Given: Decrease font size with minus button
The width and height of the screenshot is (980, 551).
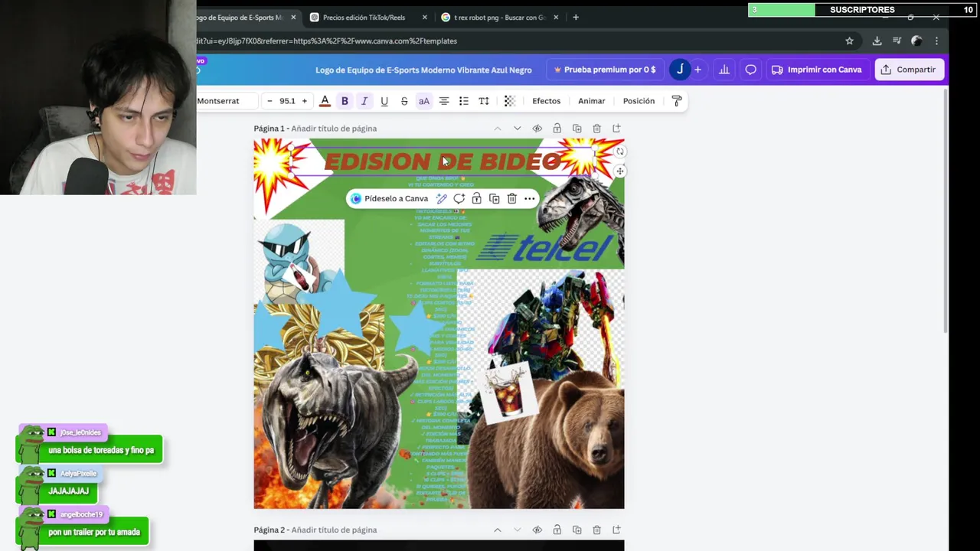Looking at the screenshot, I should [269, 101].
